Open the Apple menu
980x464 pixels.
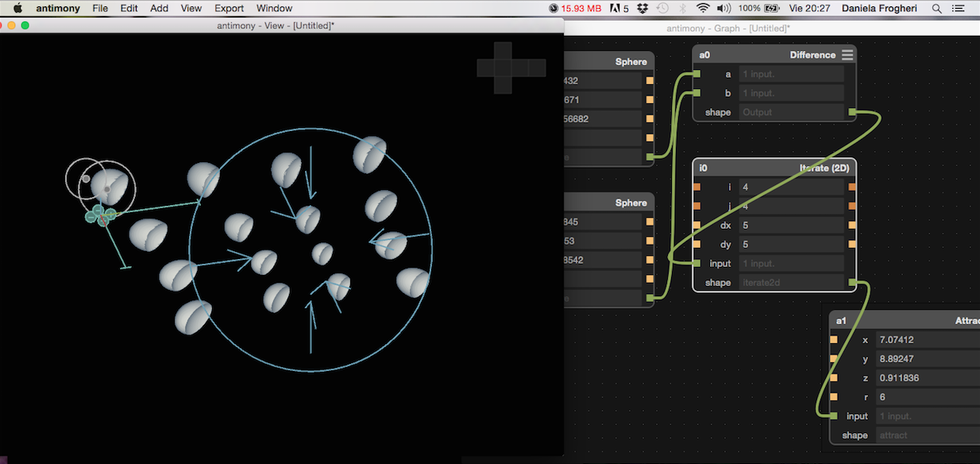click(x=17, y=8)
